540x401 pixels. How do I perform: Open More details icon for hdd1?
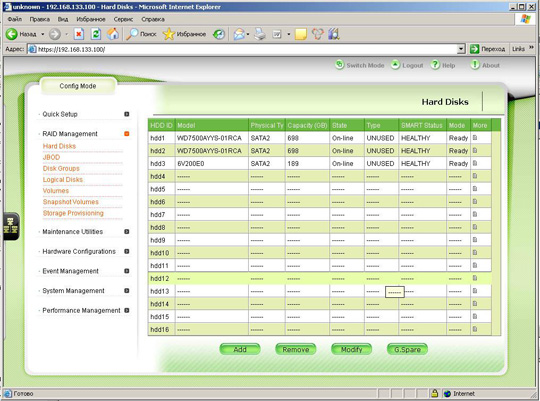475,138
